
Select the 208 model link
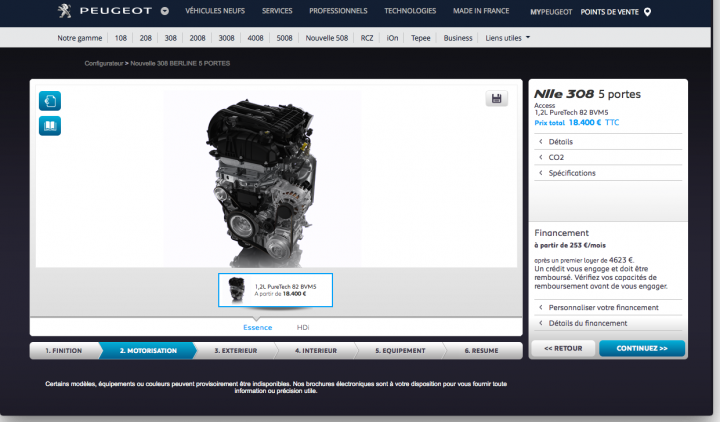click(x=146, y=38)
